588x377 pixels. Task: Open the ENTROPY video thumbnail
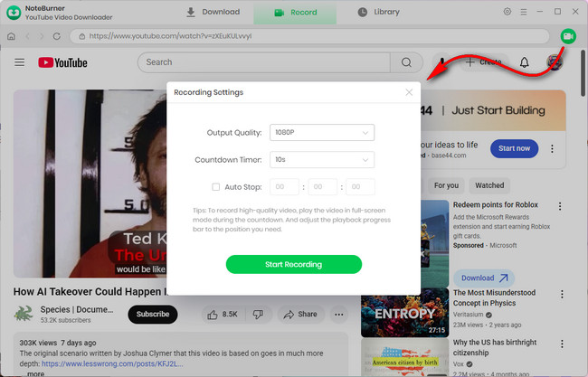point(405,313)
